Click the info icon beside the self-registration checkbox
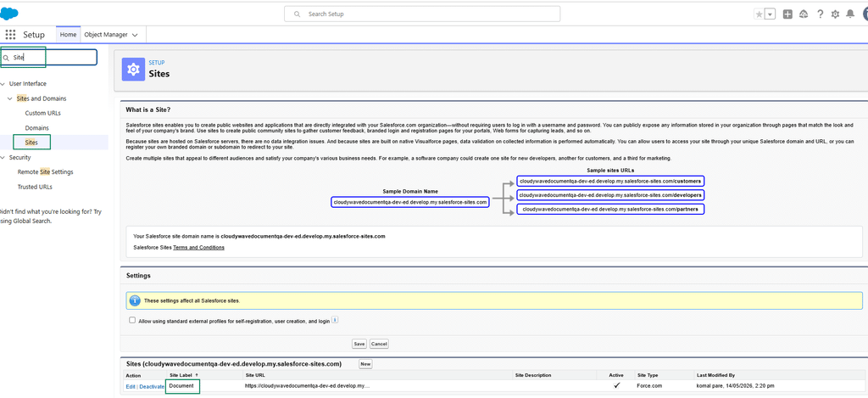This screenshot has height=398, width=868. (x=335, y=320)
